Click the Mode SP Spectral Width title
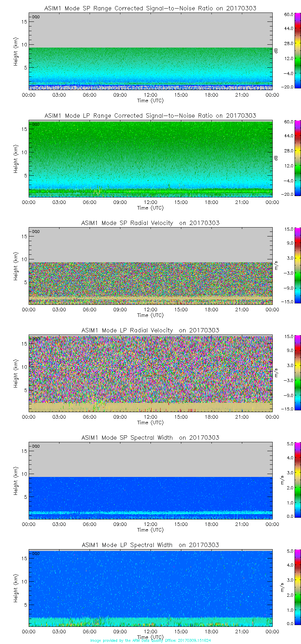Image resolution: width=301 pixels, height=644 pixels. point(150,438)
